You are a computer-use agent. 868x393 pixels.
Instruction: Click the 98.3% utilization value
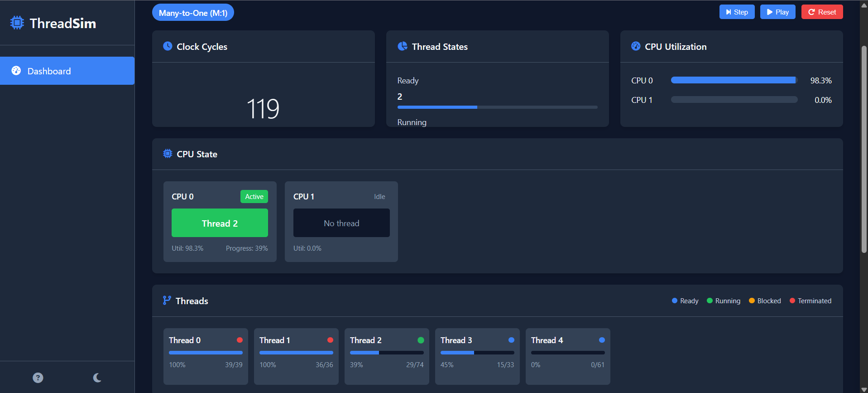(820, 80)
